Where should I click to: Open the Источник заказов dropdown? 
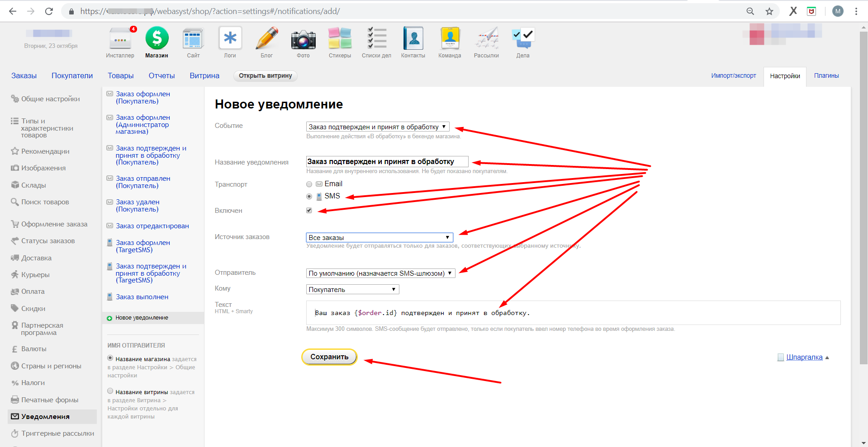(x=379, y=237)
